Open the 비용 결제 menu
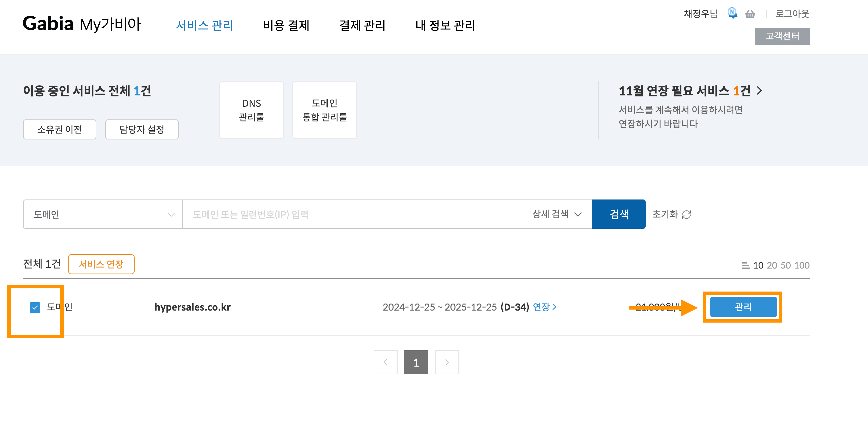This screenshot has width=868, height=431. (286, 25)
